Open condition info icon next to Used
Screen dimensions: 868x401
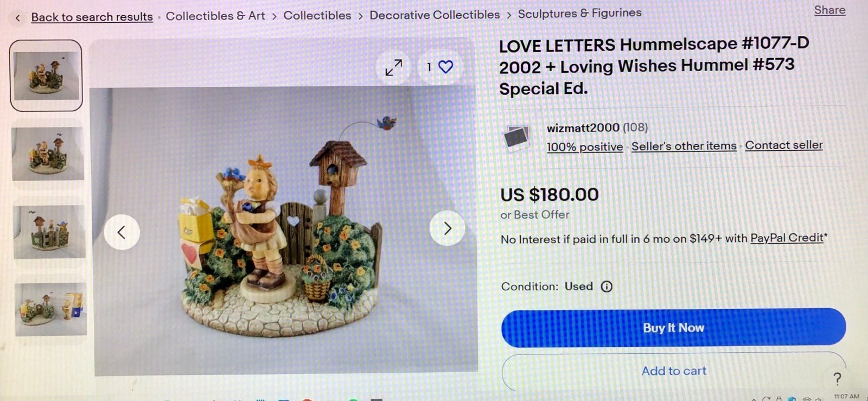(607, 287)
